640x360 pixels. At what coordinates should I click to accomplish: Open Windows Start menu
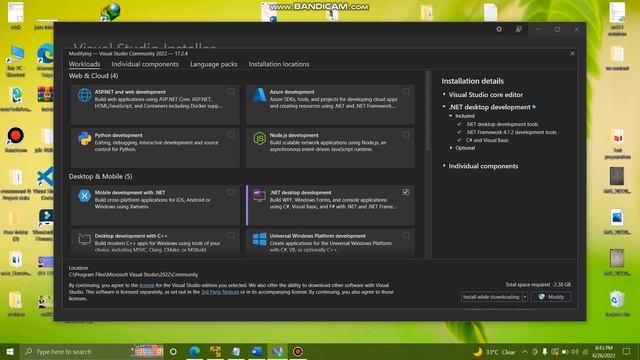click(x=10, y=351)
